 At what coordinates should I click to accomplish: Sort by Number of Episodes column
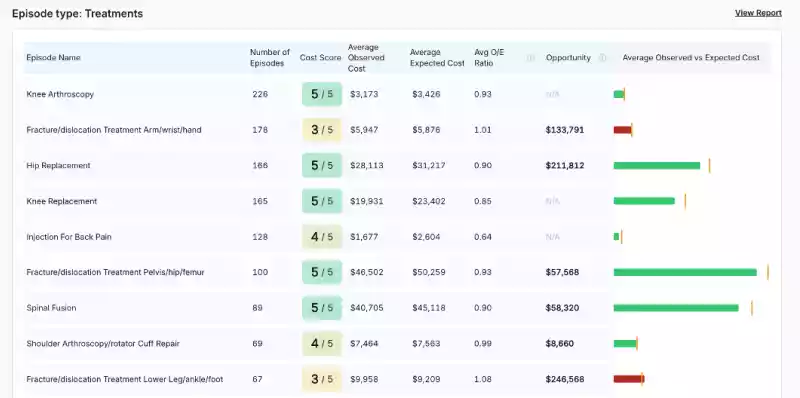pos(270,58)
